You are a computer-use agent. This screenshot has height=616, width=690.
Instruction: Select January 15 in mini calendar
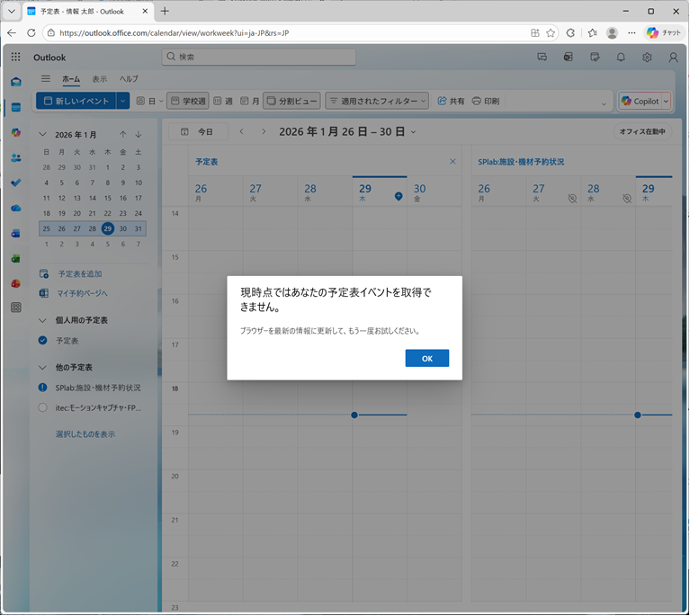[x=107, y=198]
